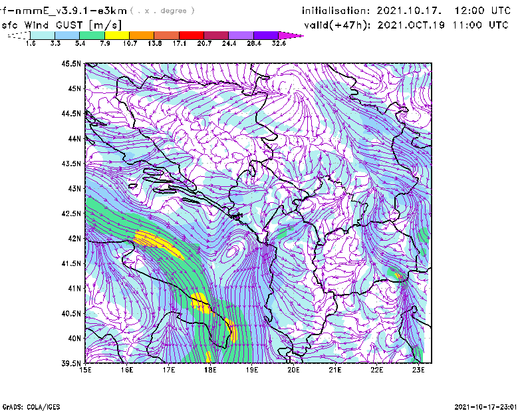Select the light blue 3.3–5.4 legend swatch

(67, 35)
